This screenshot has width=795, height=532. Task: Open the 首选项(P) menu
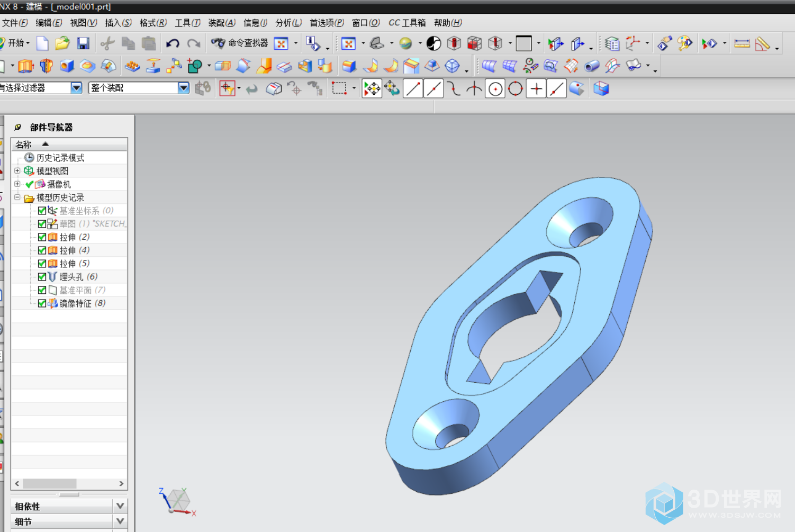(327, 23)
